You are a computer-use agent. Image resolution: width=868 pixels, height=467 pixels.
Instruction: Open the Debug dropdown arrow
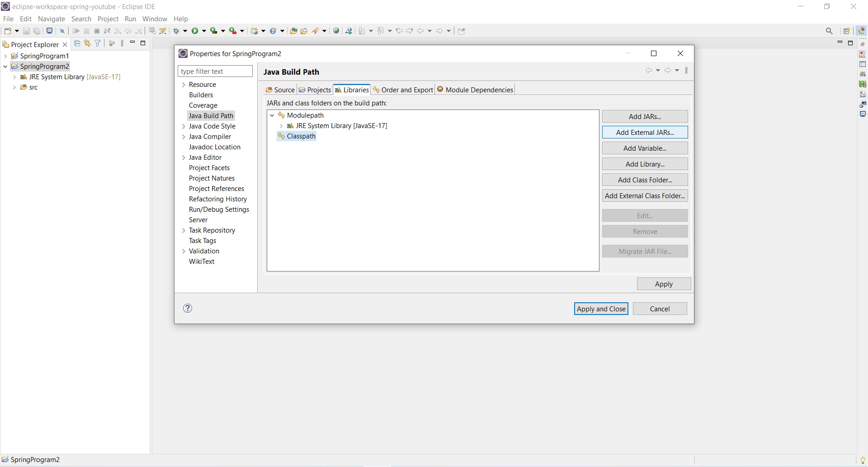(185, 31)
